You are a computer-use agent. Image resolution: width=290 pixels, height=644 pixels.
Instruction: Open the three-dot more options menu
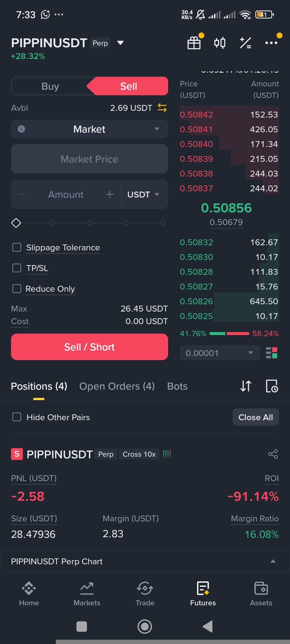[271, 43]
